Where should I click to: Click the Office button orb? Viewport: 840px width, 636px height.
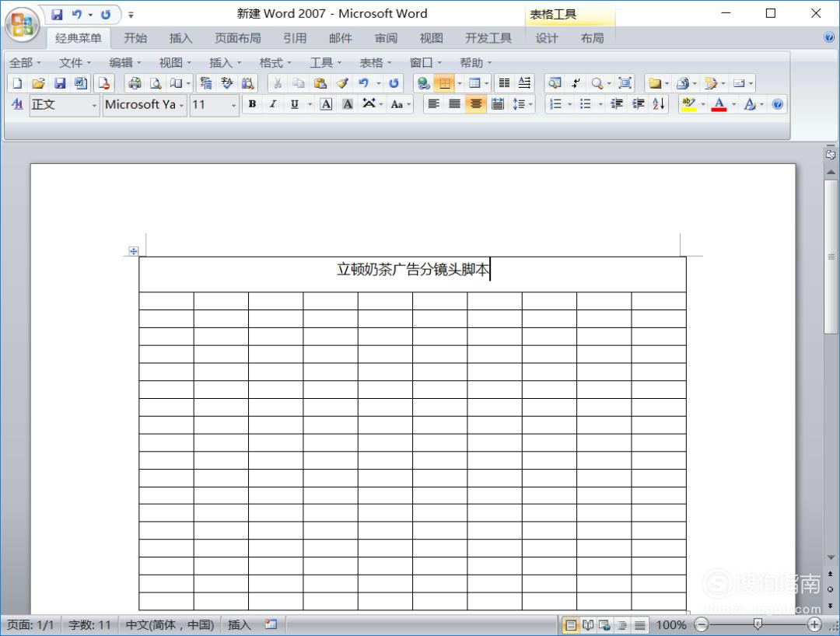(x=22, y=24)
